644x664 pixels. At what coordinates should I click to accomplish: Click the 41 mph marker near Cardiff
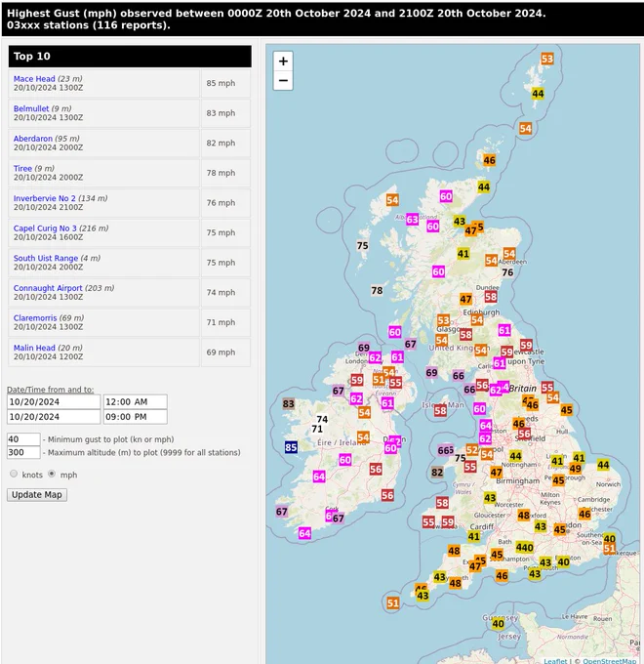[x=473, y=536]
